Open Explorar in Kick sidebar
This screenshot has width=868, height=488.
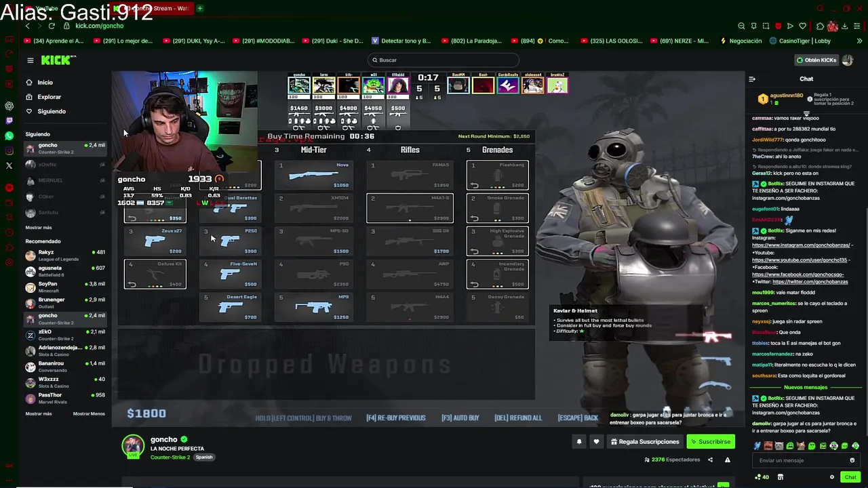49,97
